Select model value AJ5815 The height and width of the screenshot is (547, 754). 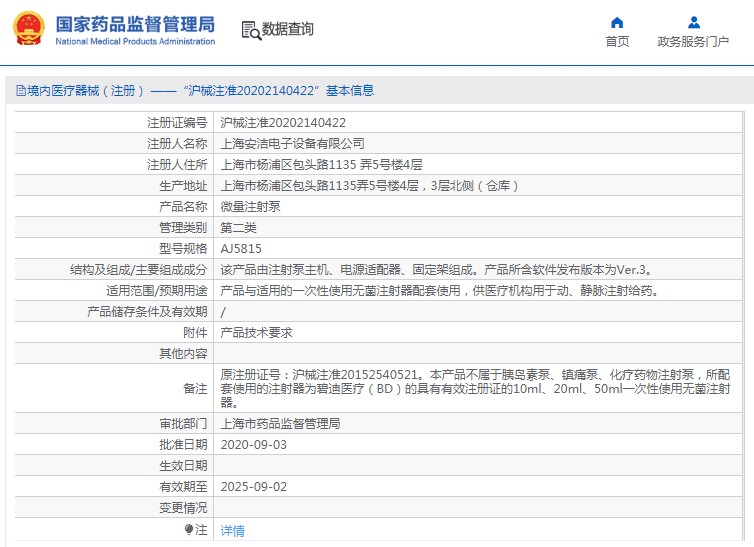tap(241, 249)
